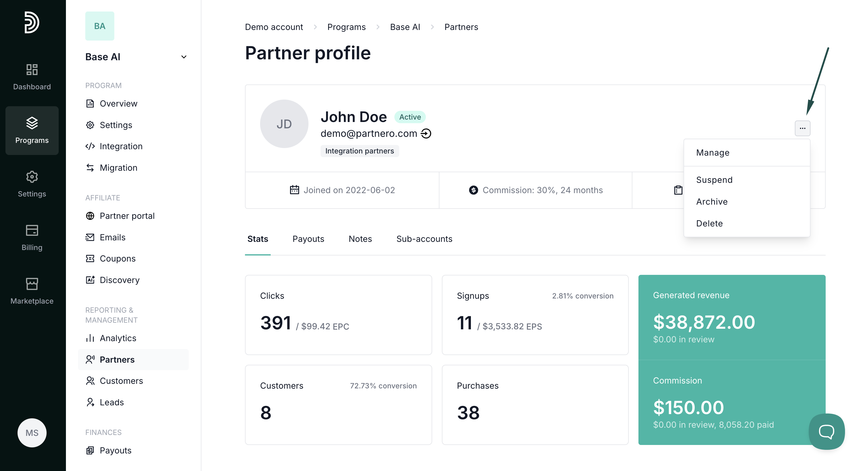Click Programs in the breadcrumb
Viewport: 868px width, 471px height.
tap(346, 27)
